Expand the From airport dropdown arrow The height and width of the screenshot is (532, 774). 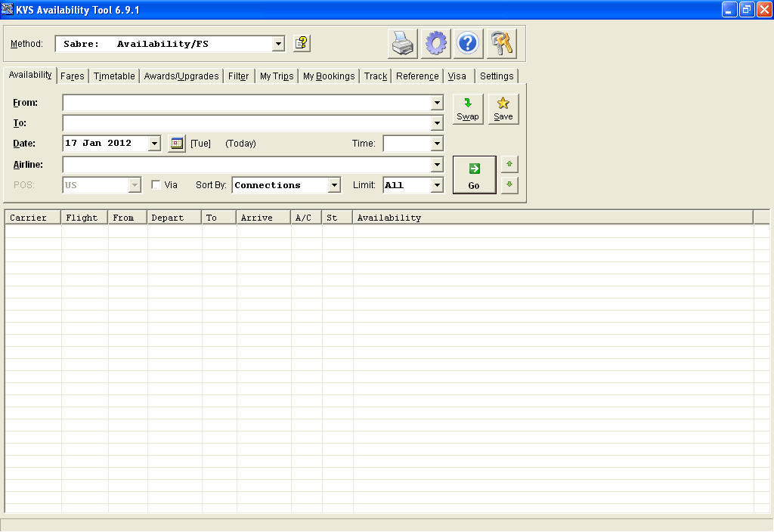437,103
